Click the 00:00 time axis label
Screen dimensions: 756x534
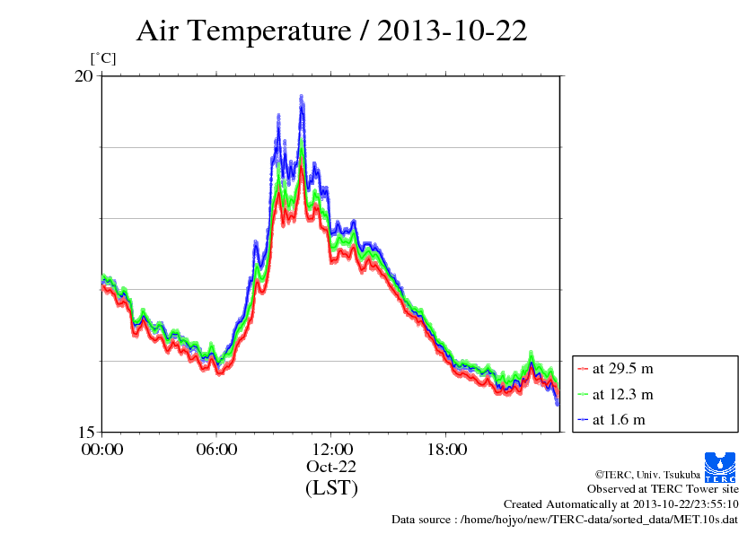[102, 450]
